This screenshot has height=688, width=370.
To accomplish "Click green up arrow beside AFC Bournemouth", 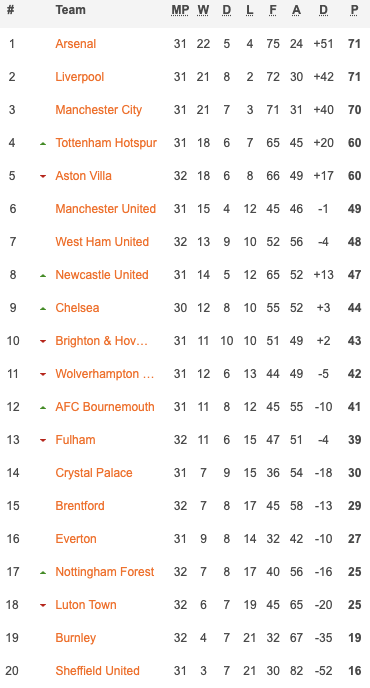I will pyautogui.click(x=43, y=408).
